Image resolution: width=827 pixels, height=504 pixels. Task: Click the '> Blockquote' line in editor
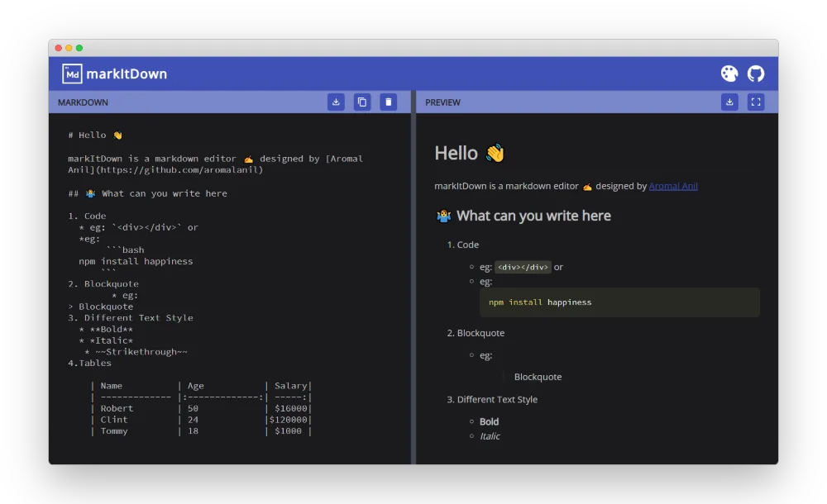pyautogui.click(x=101, y=307)
